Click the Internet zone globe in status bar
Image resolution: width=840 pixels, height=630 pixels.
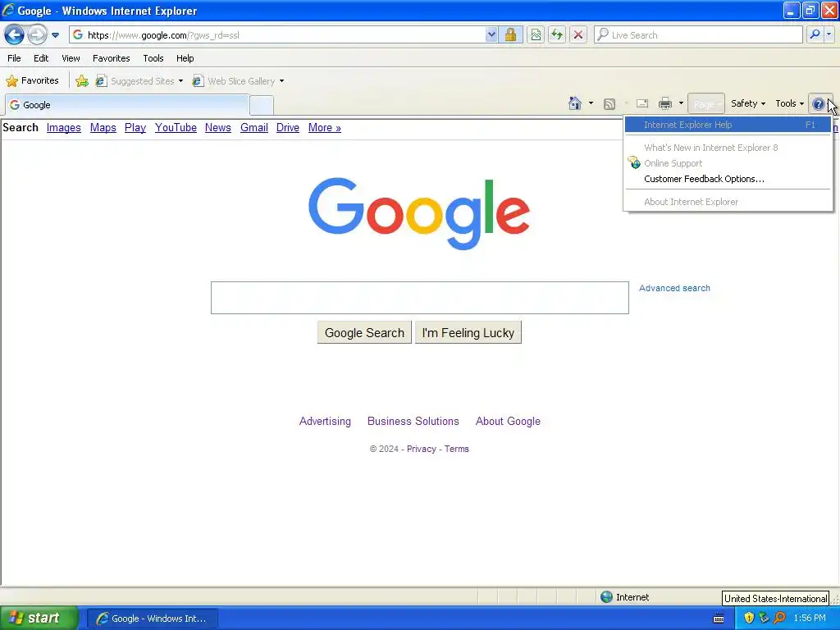click(x=606, y=597)
